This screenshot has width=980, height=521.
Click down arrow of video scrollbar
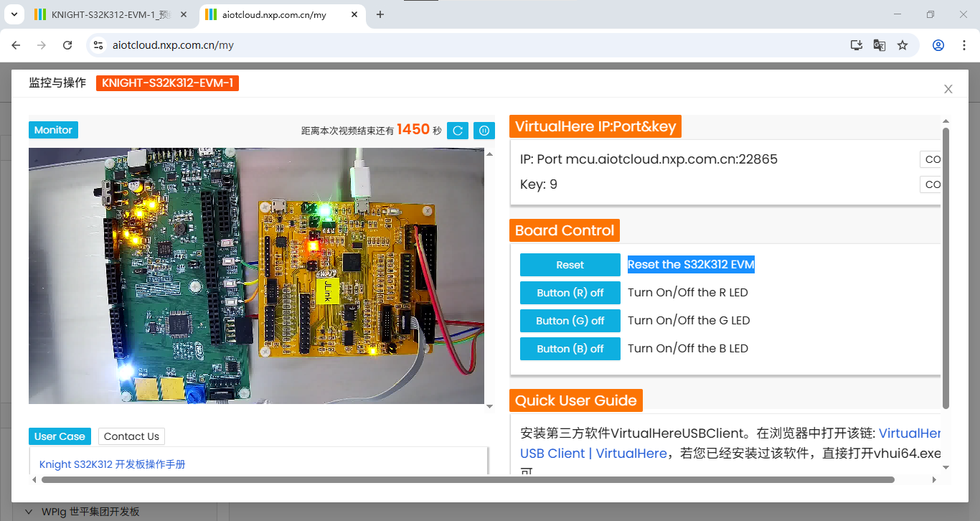coord(490,407)
